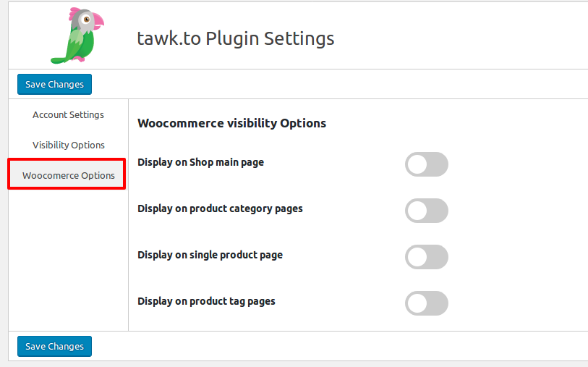Select the Woocomerce Options tab
This screenshot has height=367, width=588.
pyautogui.click(x=68, y=176)
